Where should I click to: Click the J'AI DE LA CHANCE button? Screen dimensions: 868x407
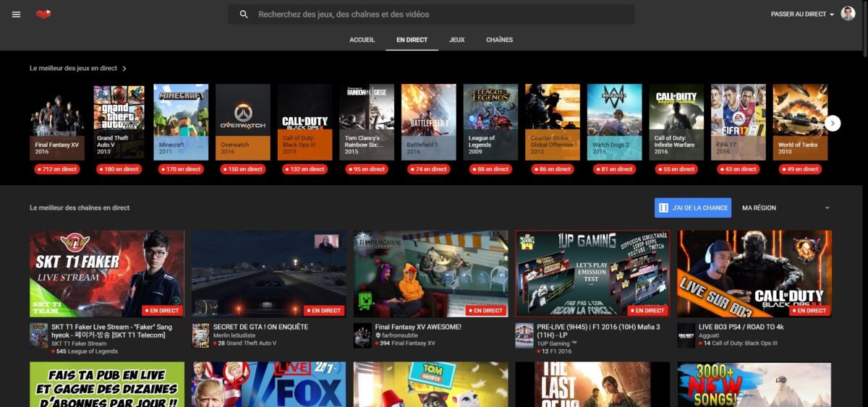pyautogui.click(x=693, y=207)
